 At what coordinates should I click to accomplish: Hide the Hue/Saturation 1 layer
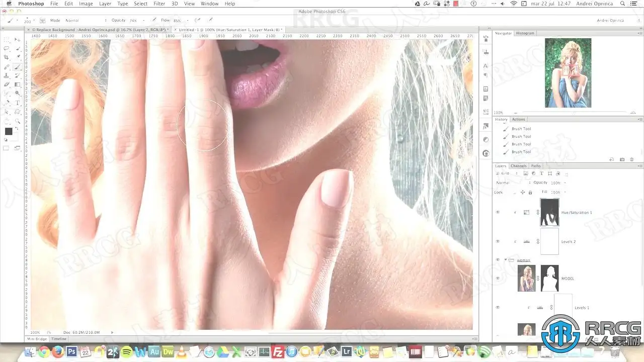(x=498, y=212)
